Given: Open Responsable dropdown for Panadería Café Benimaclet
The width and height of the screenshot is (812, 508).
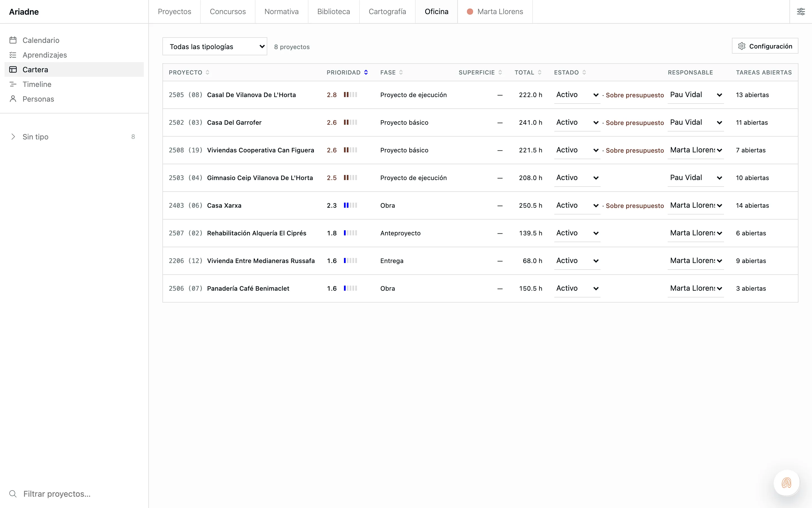Looking at the screenshot, I should coord(696,288).
